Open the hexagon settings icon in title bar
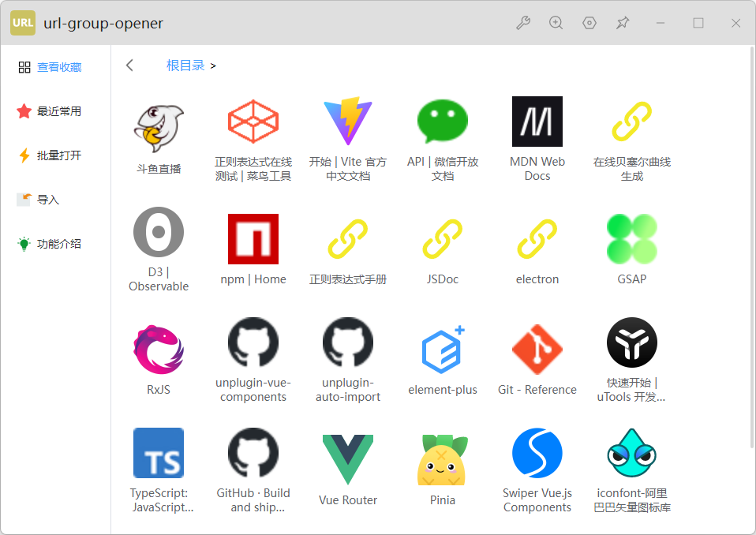 pyautogui.click(x=589, y=23)
